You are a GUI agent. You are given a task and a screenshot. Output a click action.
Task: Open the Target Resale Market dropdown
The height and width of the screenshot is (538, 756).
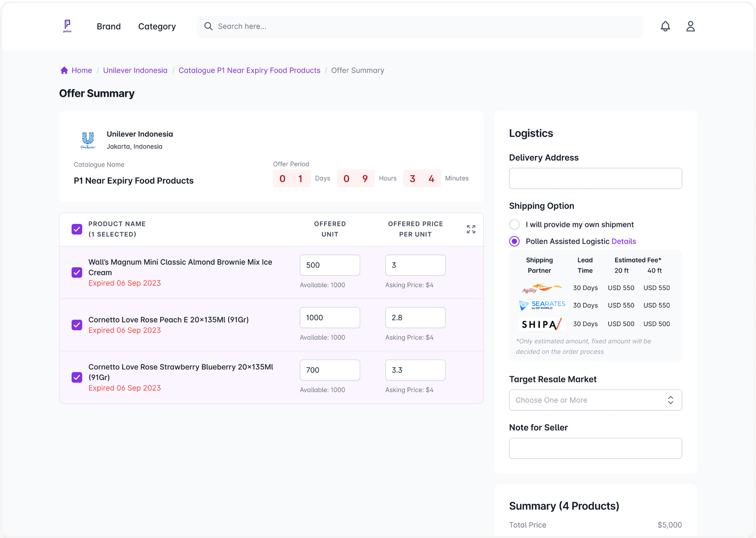coord(595,400)
